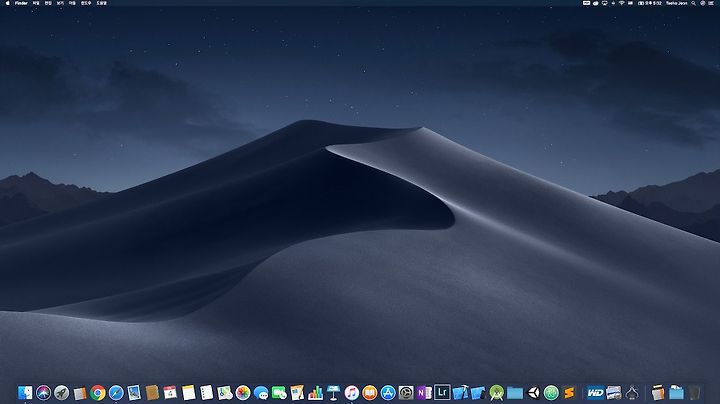Viewport: 720px width, 404px height.
Task: Launch Keynote podium icon
Action: coord(333,393)
